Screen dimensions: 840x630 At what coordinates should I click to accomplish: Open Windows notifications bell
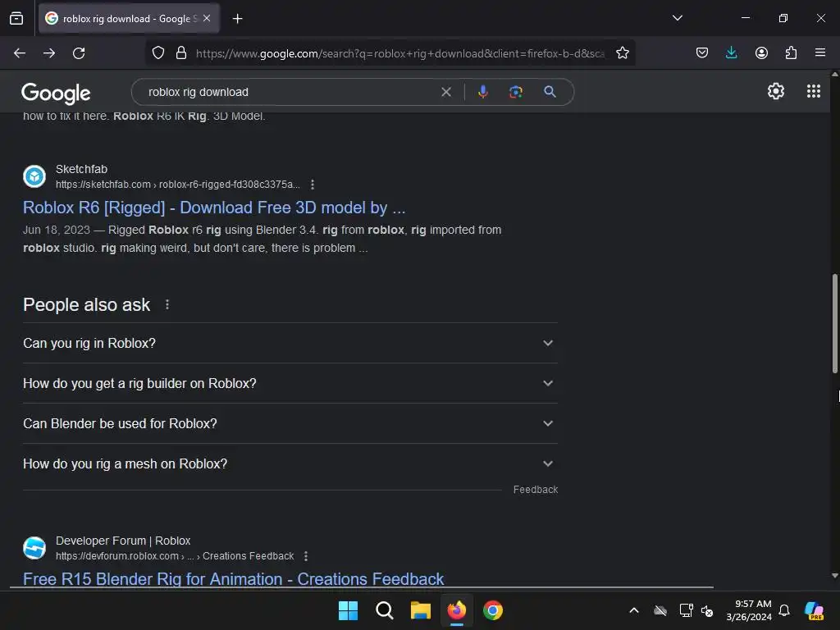click(x=784, y=610)
